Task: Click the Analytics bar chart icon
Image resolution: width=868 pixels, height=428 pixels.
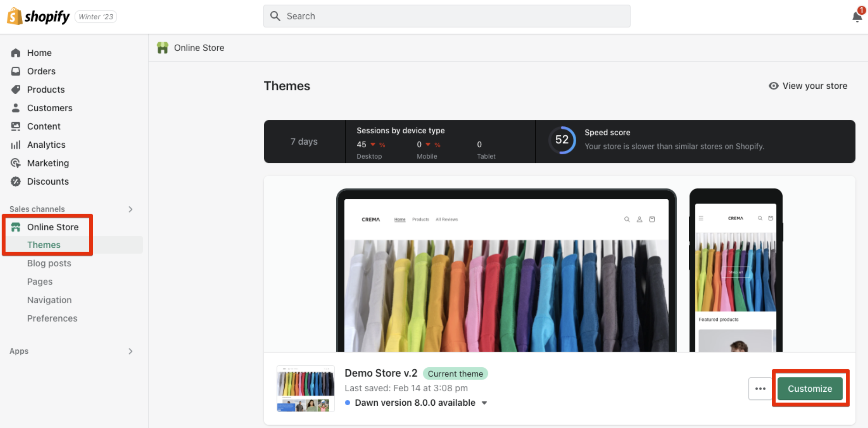Action: 16,145
